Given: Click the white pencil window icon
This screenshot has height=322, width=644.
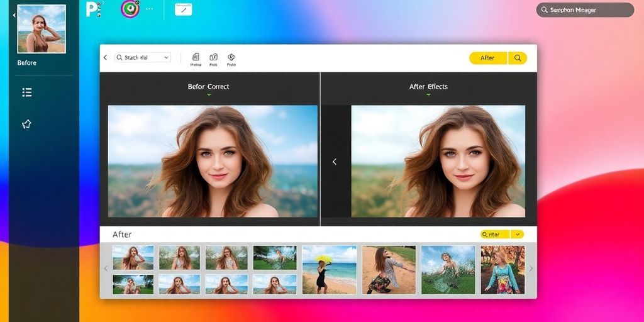Looking at the screenshot, I should 183,9.
